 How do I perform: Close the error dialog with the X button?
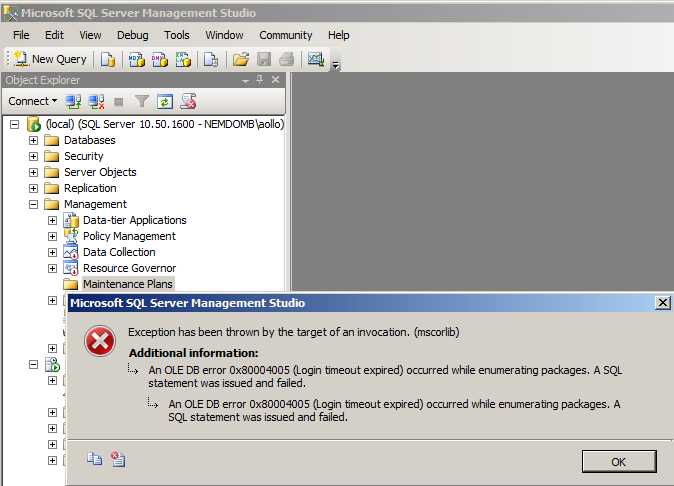coord(662,303)
